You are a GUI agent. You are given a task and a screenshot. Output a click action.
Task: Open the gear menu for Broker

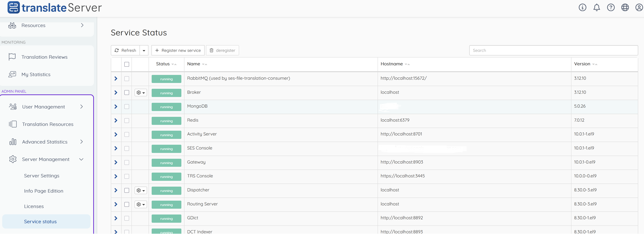click(141, 93)
